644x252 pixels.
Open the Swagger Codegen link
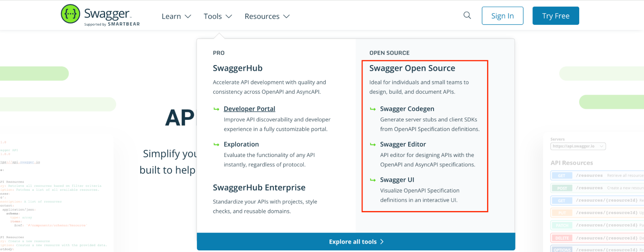point(407,109)
